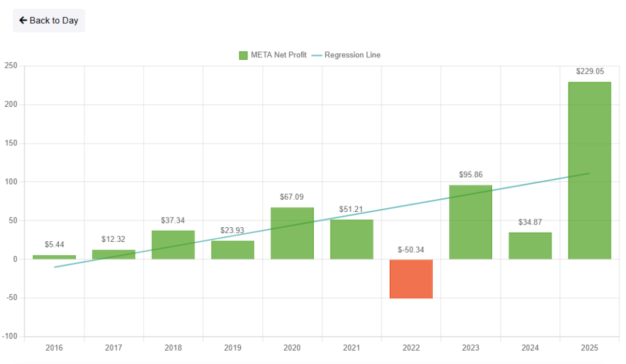Click the 250 y-axis tick label
Image resolution: width=626 pixels, height=364 pixels.
(11, 66)
